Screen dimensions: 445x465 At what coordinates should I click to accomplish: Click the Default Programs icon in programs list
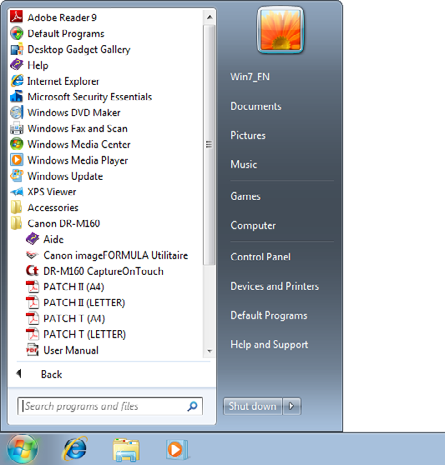tap(16, 33)
